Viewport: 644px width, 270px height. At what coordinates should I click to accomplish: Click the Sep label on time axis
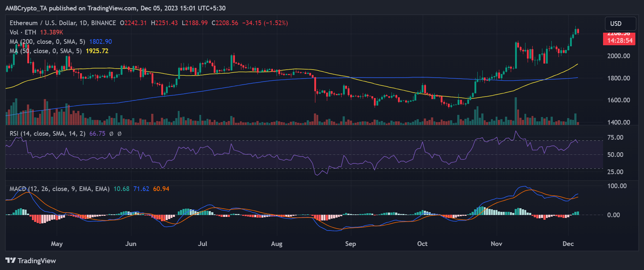click(351, 244)
